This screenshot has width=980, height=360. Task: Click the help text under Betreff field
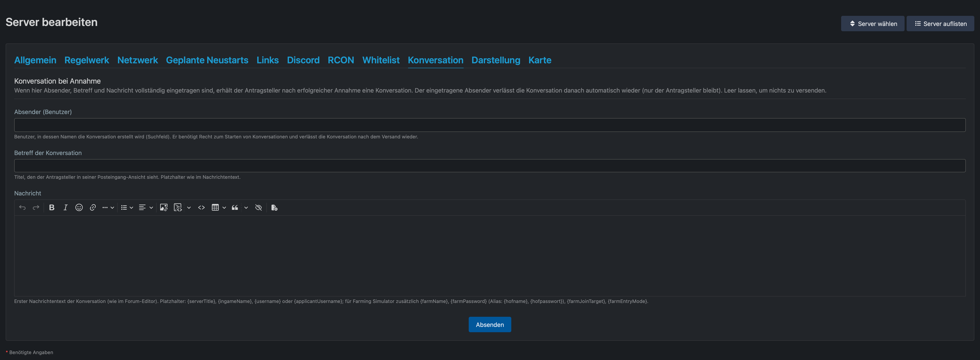[x=128, y=177]
